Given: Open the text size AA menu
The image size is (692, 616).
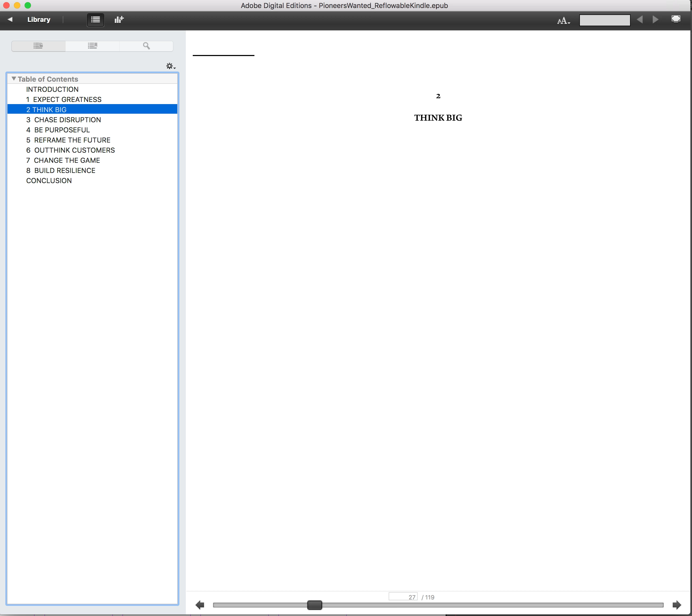Looking at the screenshot, I should click(x=563, y=21).
